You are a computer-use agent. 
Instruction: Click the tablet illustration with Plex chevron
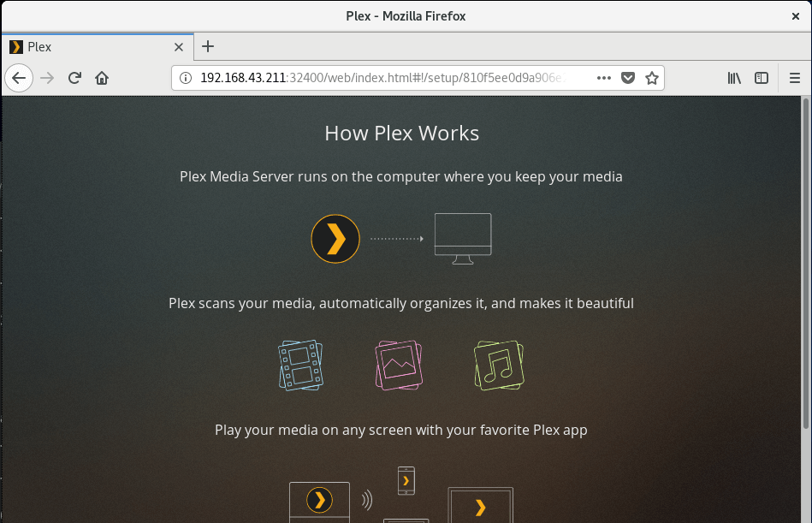pos(481,505)
